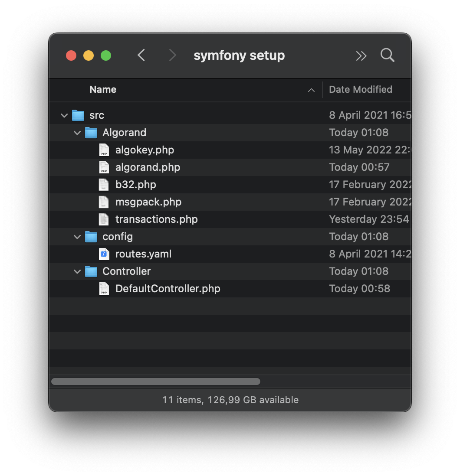
Task: Go forward with the right arrow button
Action: point(172,55)
